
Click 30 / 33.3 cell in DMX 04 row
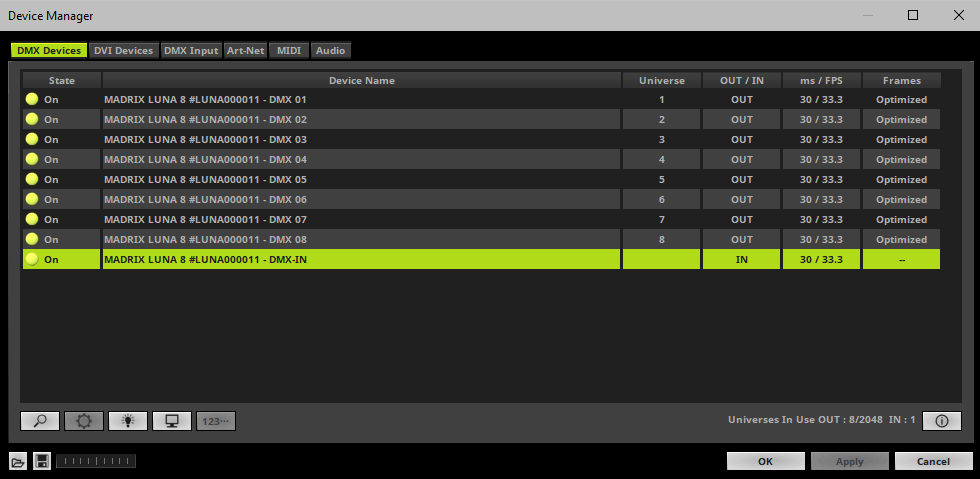coord(821,159)
